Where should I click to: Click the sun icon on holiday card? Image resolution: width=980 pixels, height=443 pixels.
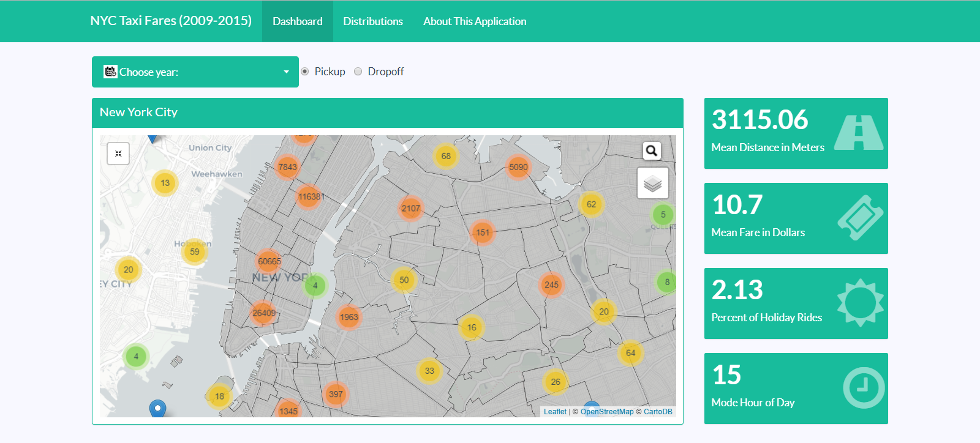[x=860, y=303]
